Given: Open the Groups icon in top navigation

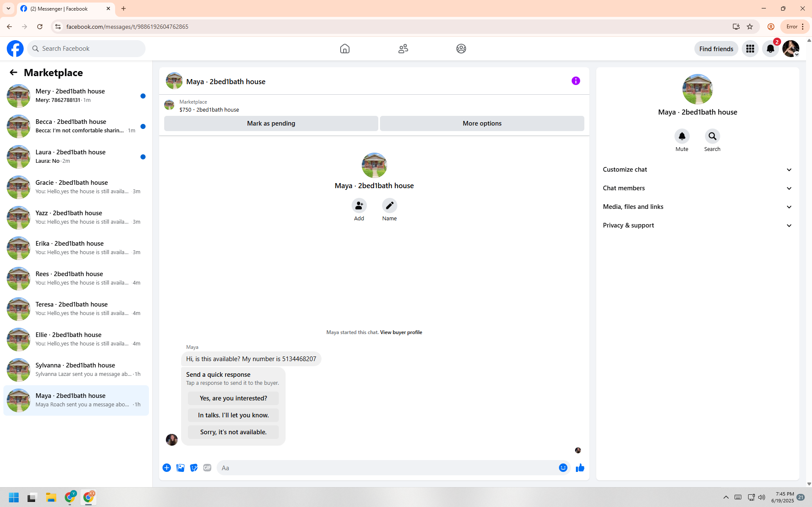Looking at the screenshot, I should pos(461,49).
